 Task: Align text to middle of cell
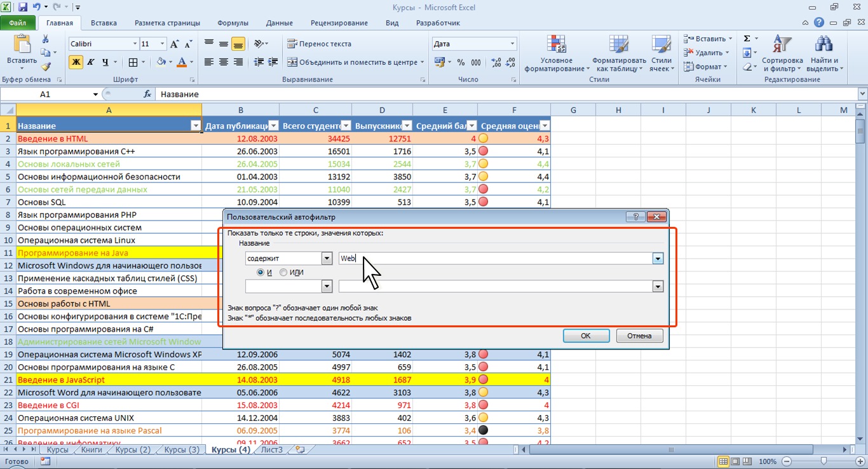coord(224,44)
